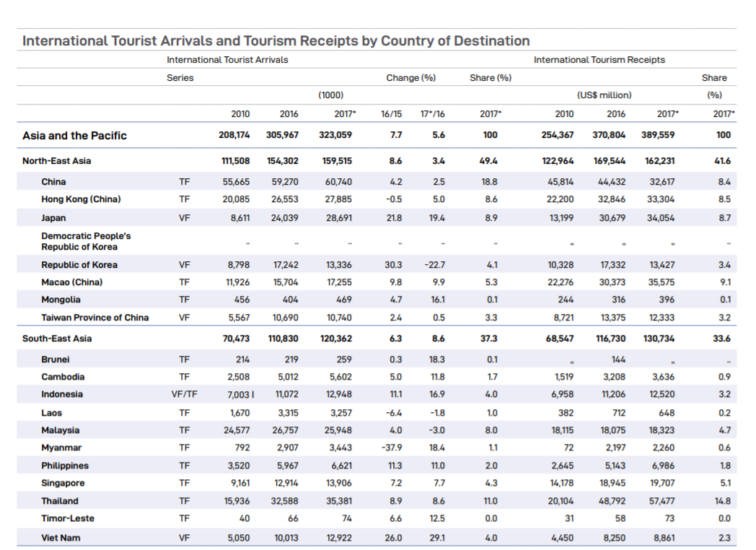Screen dimensions: 756x550
Task: Click value 389,559 in Asia and the Pacific row
Action: (x=658, y=135)
